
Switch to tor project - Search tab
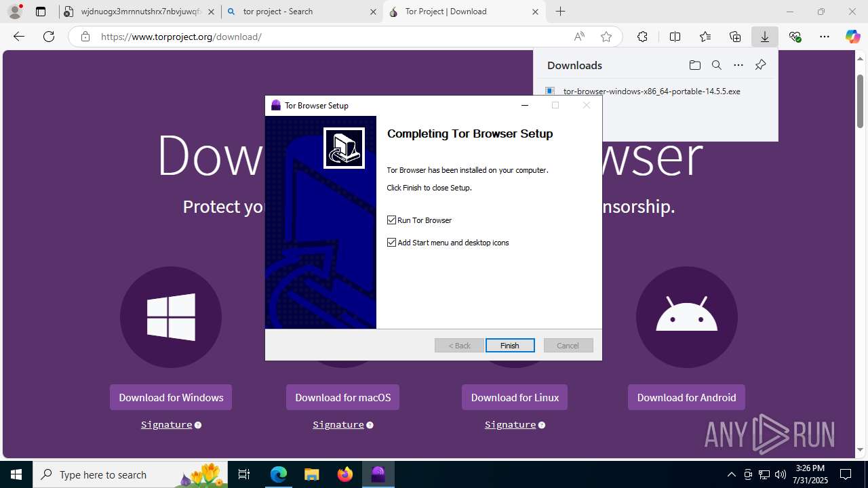click(302, 12)
